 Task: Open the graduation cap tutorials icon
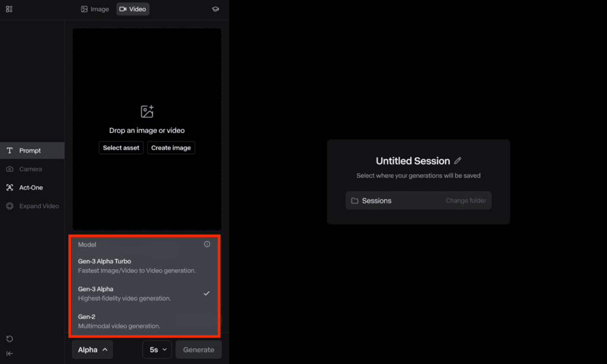[x=215, y=9]
